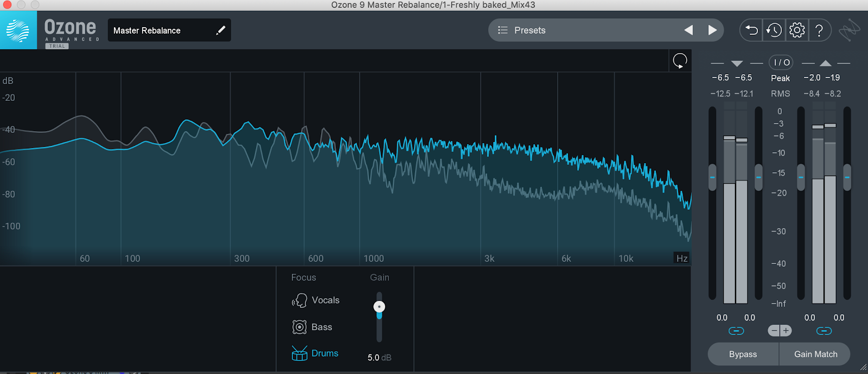Click the input RMS value -12.5
Screen dimensions: 868x374
(x=720, y=94)
